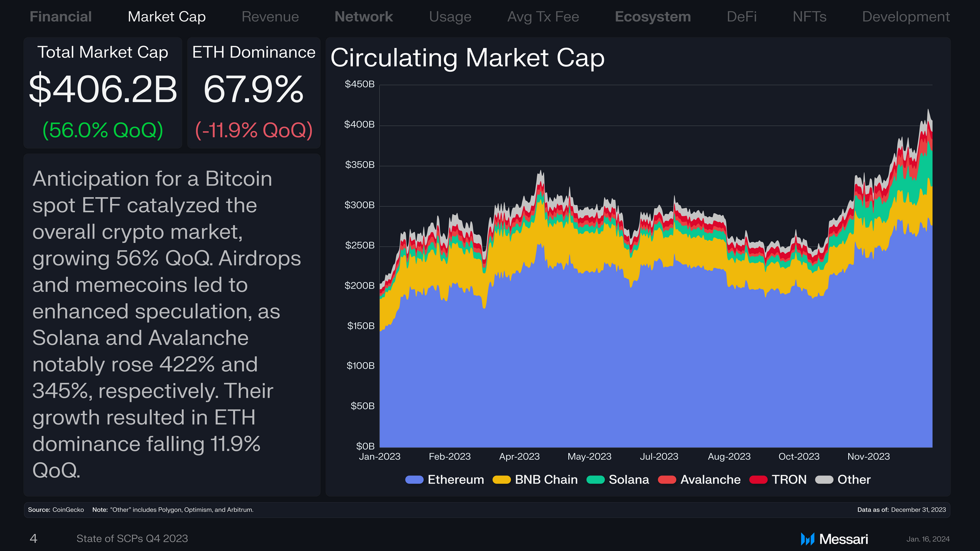Click the $400B y-axis label
This screenshot has height=551, width=980.
[360, 124]
